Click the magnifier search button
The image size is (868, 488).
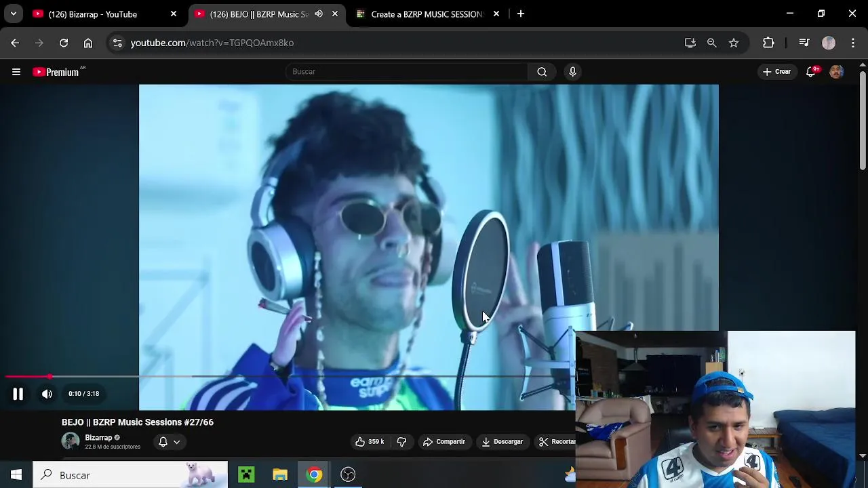click(x=542, y=72)
